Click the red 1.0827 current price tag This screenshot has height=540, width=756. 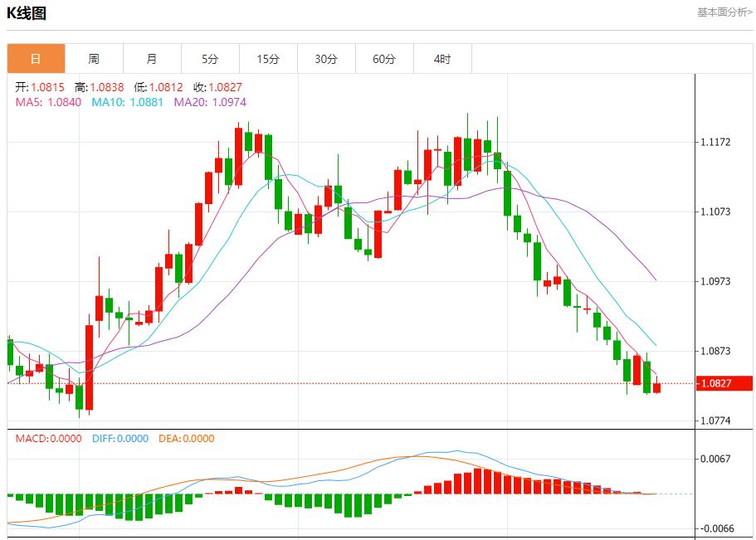tap(715, 383)
